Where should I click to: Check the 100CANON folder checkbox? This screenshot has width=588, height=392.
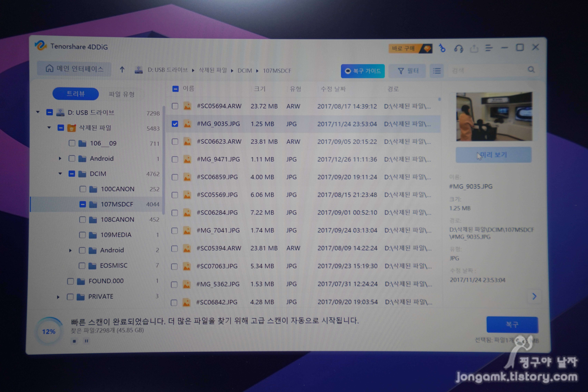click(83, 189)
